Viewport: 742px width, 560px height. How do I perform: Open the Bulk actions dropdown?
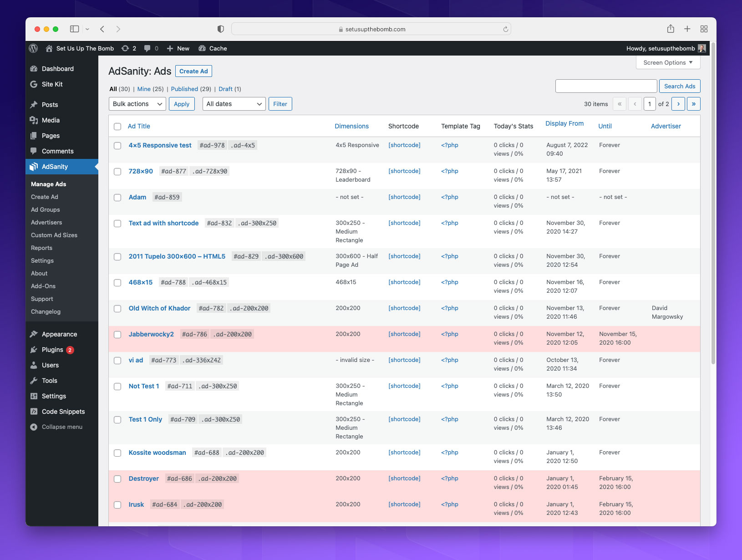pos(137,103)
